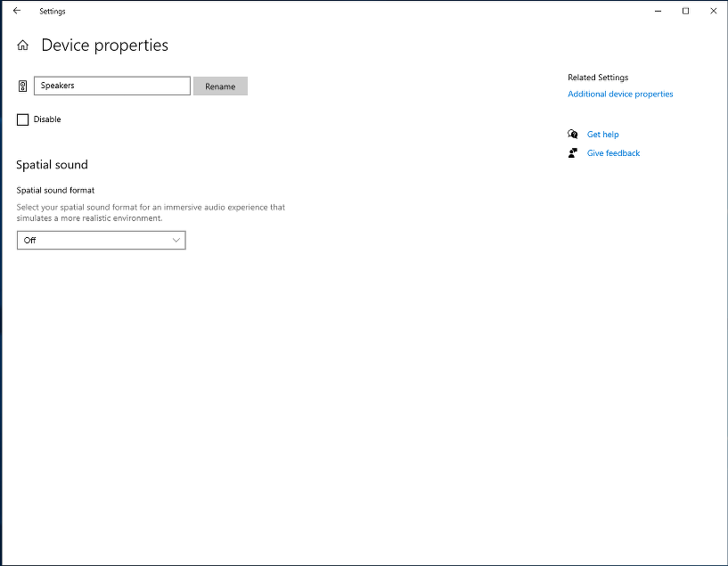Click the Rename button
728x566 pixels.
220,86
